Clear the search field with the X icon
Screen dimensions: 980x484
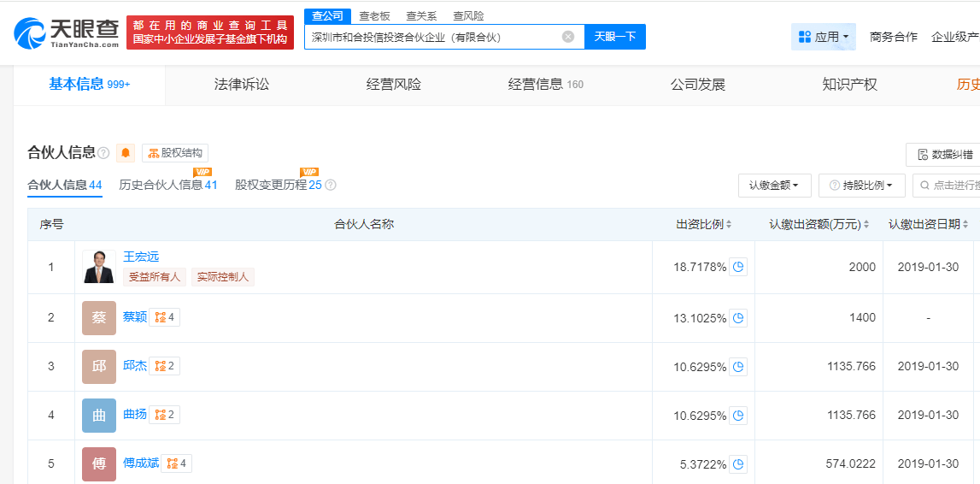(568, 37)
